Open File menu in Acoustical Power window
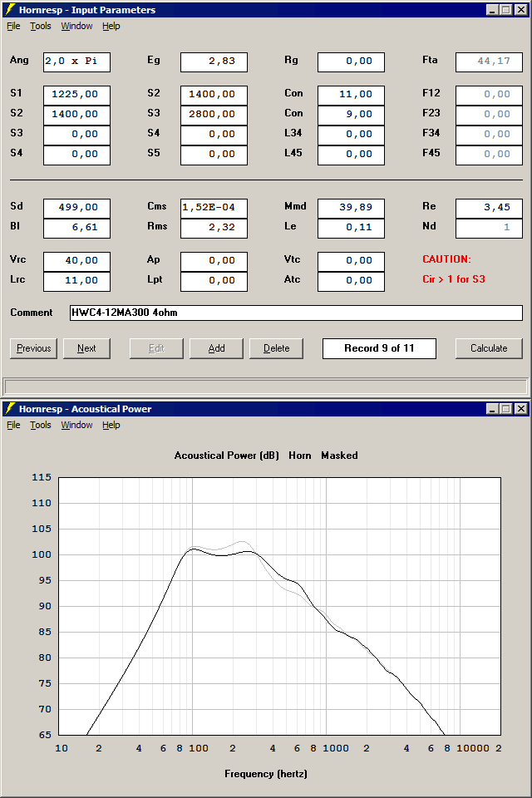The height and width of the screenshot is (798, 532). pos(13,425)
